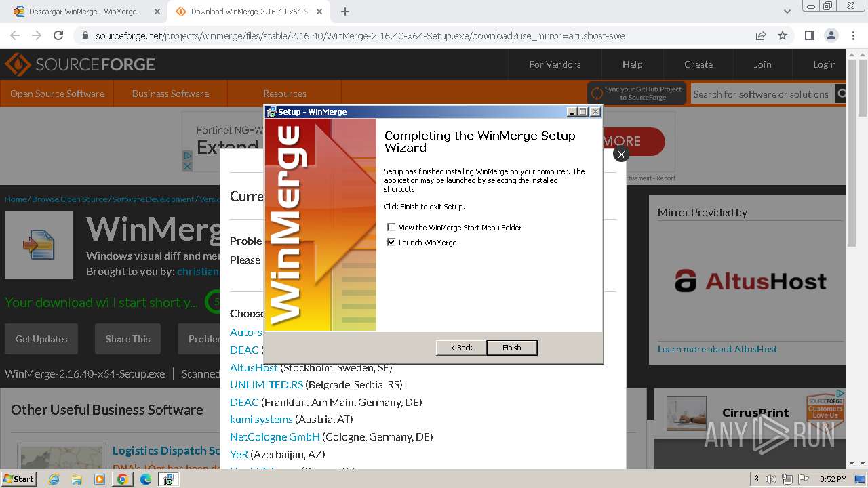Click the WinMerge setup title bar icon
868x488 pixels.
(x=271, y=112)
